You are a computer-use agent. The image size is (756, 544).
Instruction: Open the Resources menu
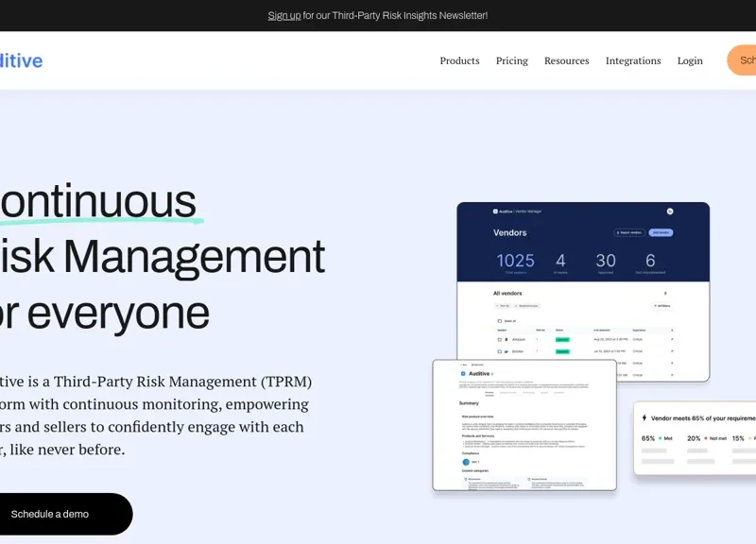click(x=566, y=60)
